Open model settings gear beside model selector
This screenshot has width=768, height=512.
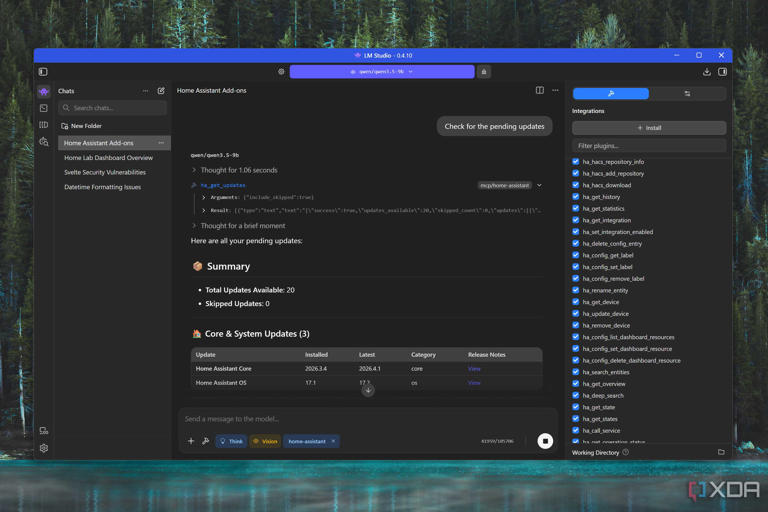pyautogui.click(x=281, y=72)
